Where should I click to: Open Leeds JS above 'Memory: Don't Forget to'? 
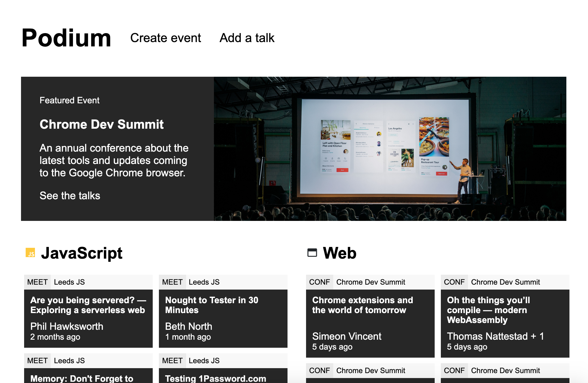pyautogui.click(x=69, y=361)
